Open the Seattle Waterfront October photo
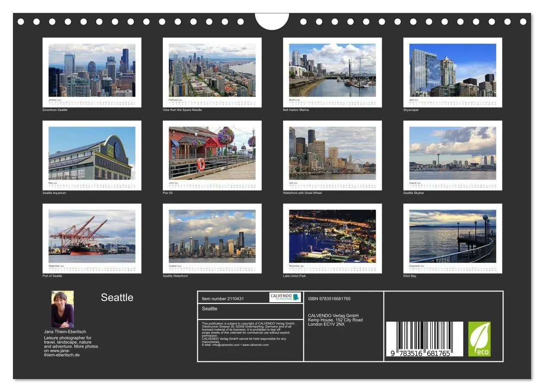The height and width of the screenshot is (392, 544). tap(212, 238)
